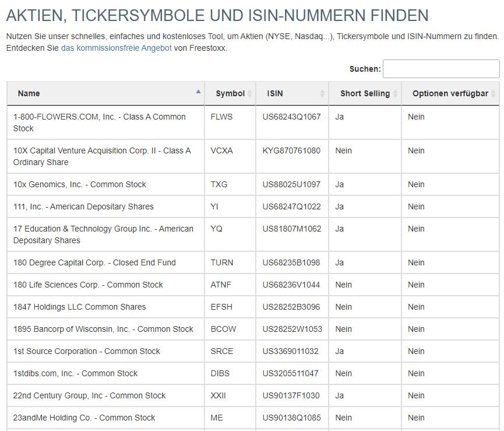Click the ascending sort triangle above the table
This screenshot has height=431, width=504.
pos(197,90)
